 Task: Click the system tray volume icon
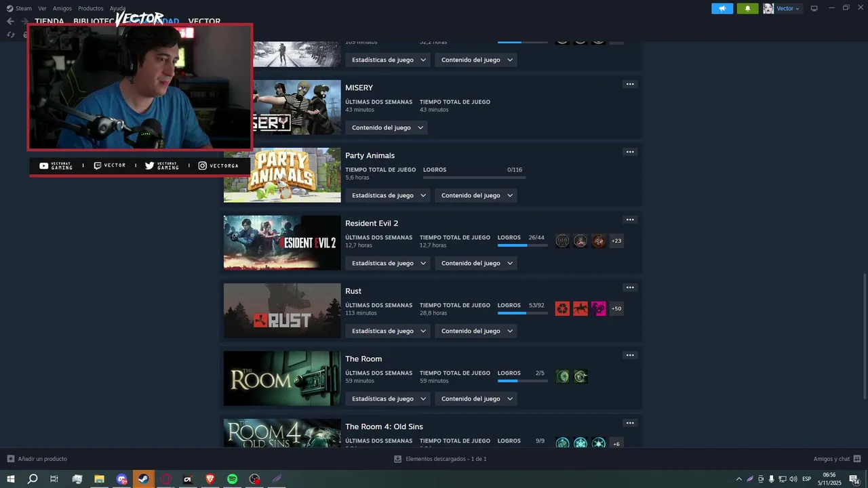[793, 479]
